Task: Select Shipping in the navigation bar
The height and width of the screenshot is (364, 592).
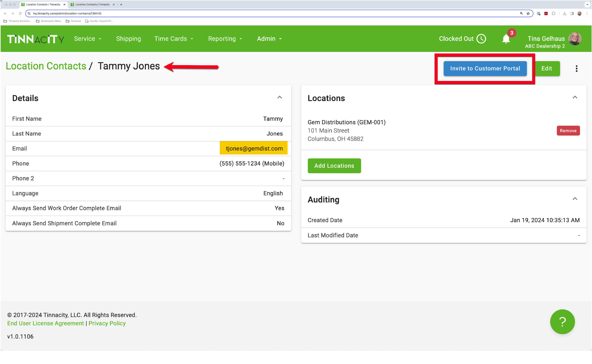Action: [128, 38]
